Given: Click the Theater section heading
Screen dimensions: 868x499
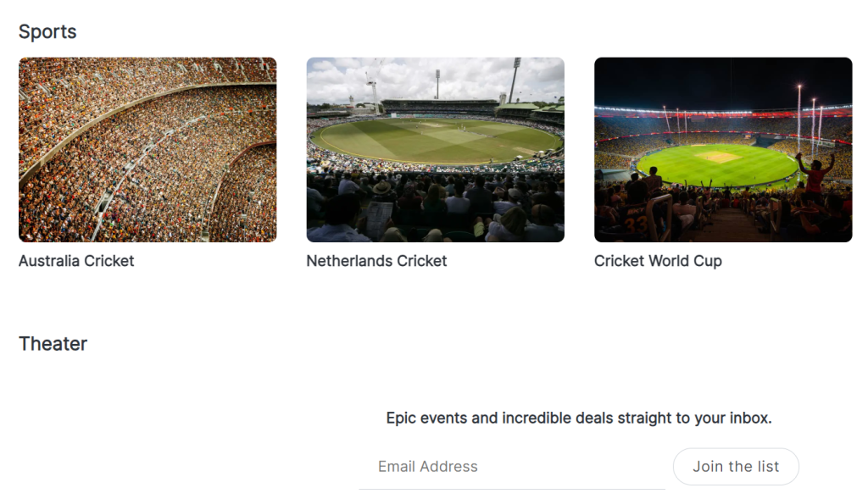Looking at the screenshot, I should 53,344.
